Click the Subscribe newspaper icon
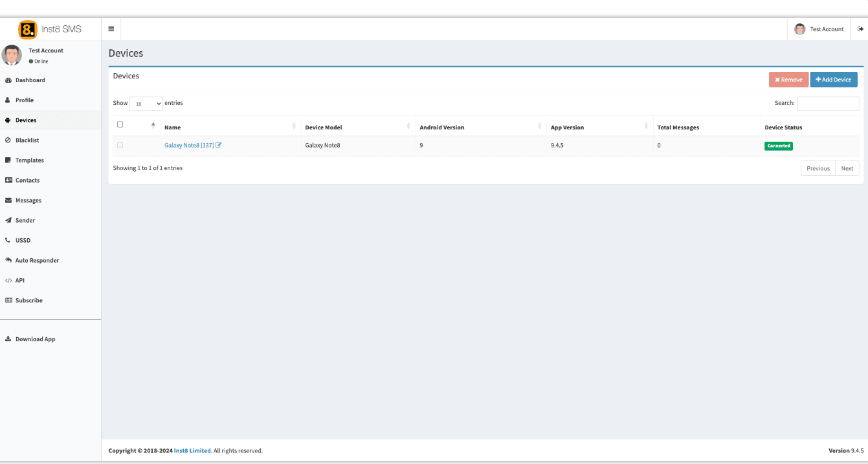 click(x=8, y=300)
